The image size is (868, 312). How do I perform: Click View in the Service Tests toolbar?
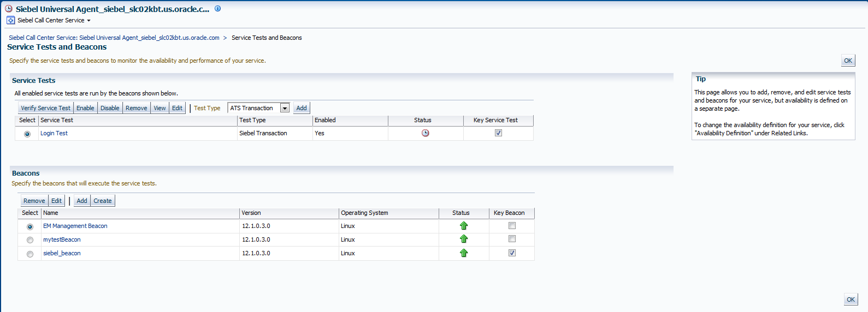click(x=160, y=108)
